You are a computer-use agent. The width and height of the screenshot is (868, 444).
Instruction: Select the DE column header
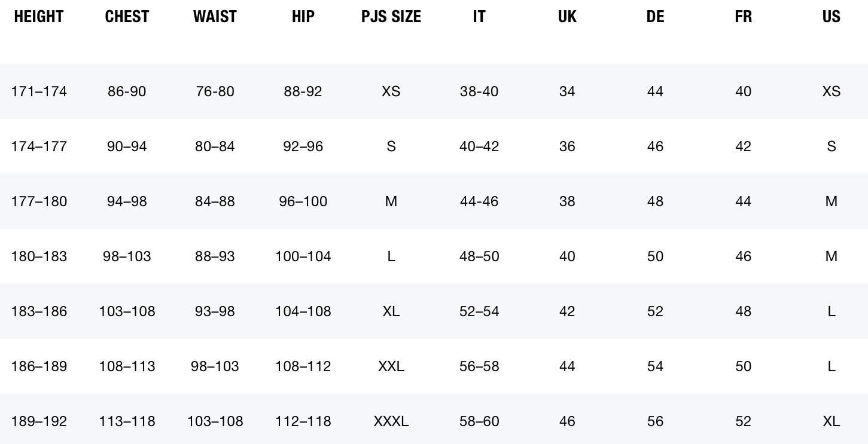pyautogui.click(x=655, y=17)
